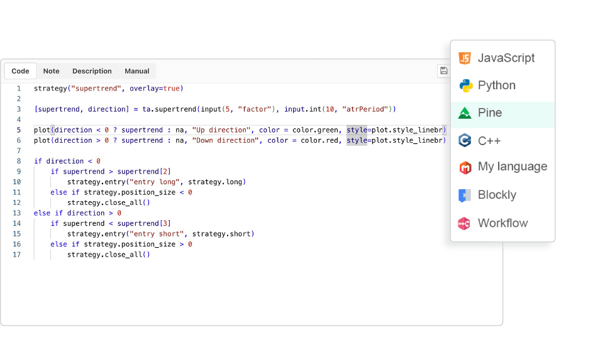
Task: Click line number 3 in the gutter
Action: coord(18,109)
